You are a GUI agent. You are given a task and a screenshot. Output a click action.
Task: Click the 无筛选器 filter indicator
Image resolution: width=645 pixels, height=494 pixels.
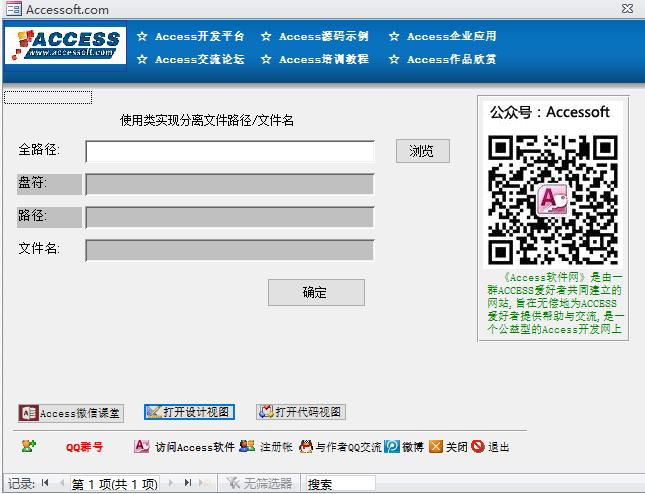tap(260, 483)
